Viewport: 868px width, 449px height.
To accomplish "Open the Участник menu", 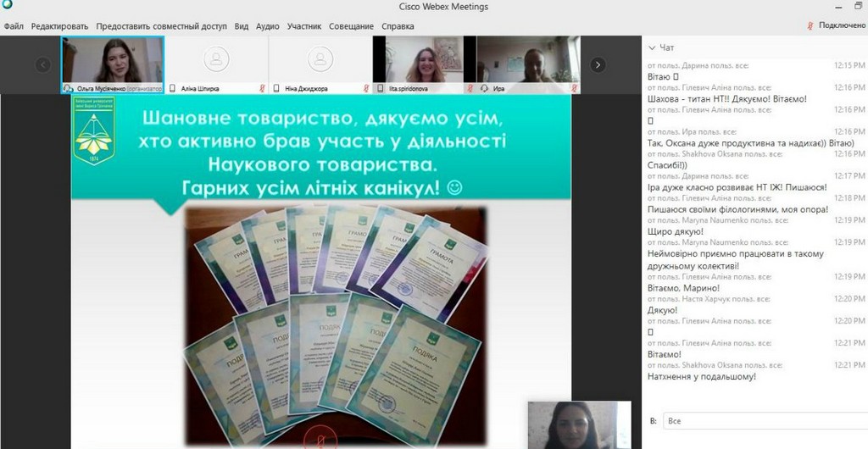I will (x=304, y=26).
